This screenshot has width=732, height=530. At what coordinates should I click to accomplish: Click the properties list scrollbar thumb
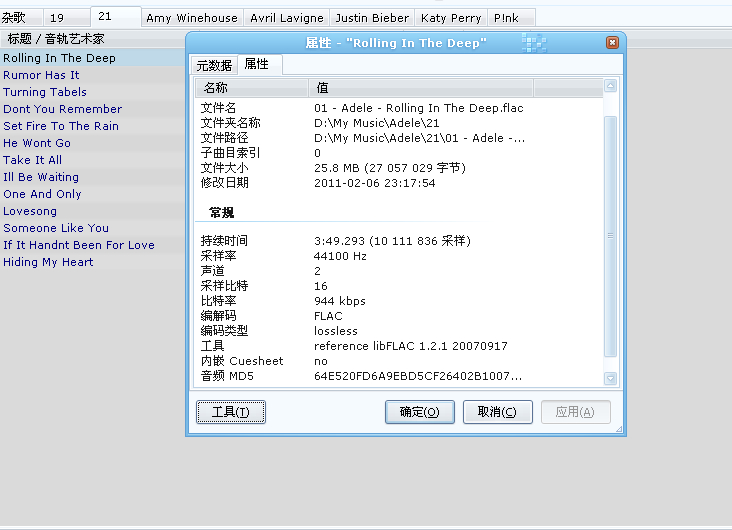pyautogui.click(x=610, y=236)
